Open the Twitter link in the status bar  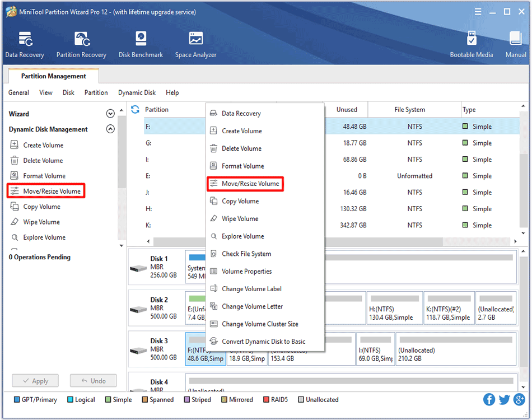503,399
